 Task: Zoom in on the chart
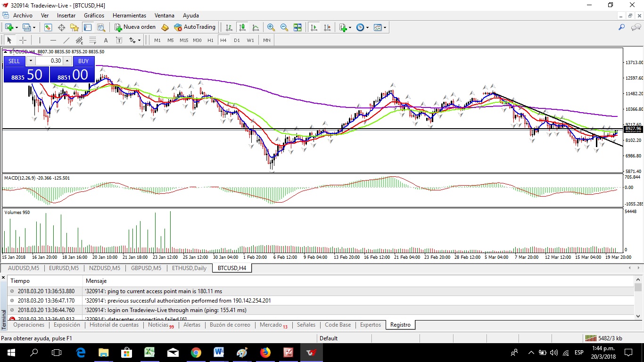pos(271,27)
